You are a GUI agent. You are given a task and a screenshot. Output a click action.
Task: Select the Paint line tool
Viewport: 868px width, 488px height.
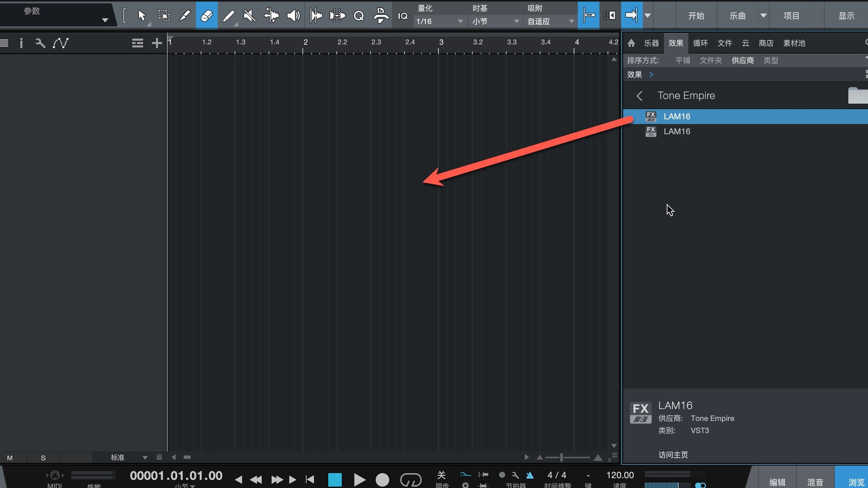[229, 16]
